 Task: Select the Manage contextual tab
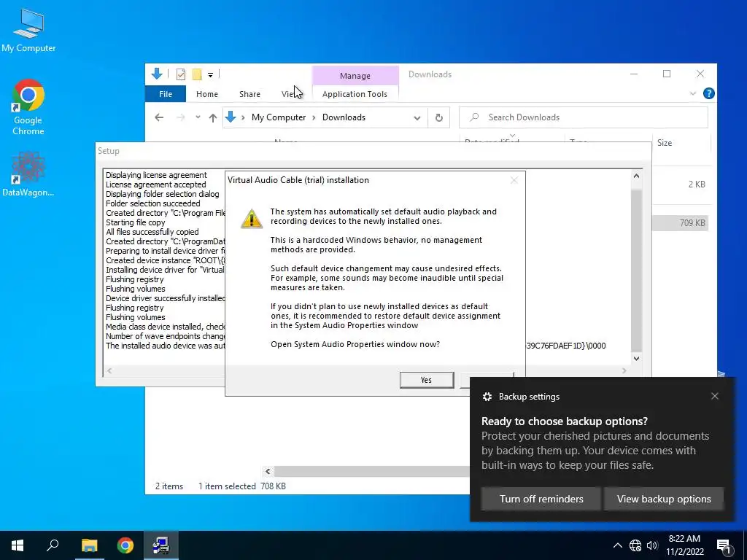[355, 76]
